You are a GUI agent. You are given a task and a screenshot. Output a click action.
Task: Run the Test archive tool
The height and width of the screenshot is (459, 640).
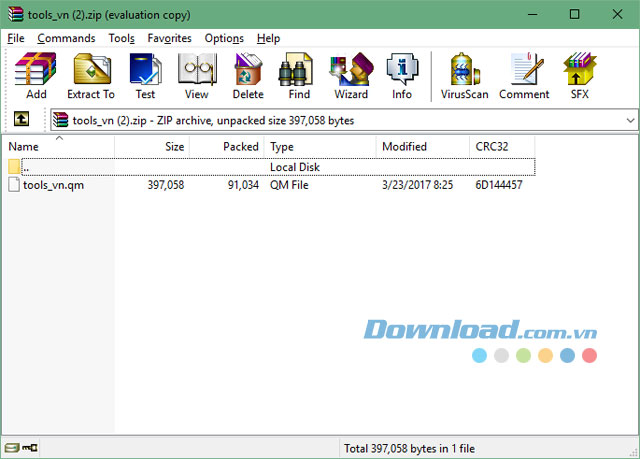pos(145,76)
